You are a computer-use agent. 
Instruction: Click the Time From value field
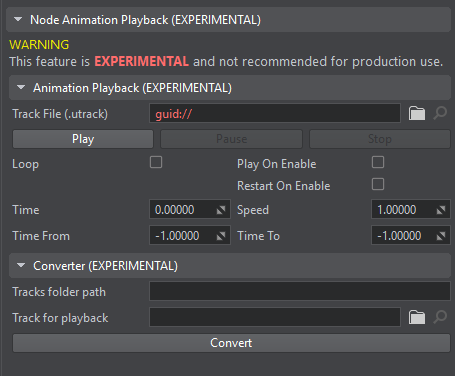(190, 235)
